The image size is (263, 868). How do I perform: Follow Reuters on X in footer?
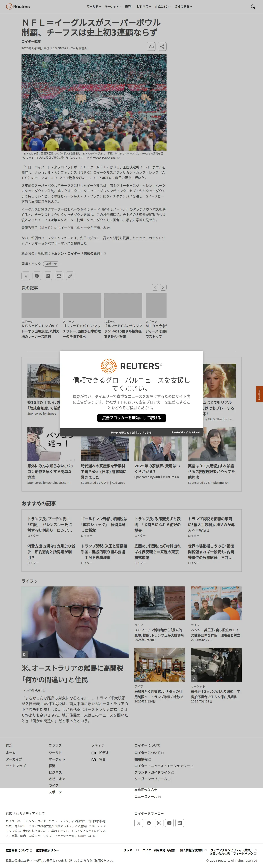pos(139,823)
